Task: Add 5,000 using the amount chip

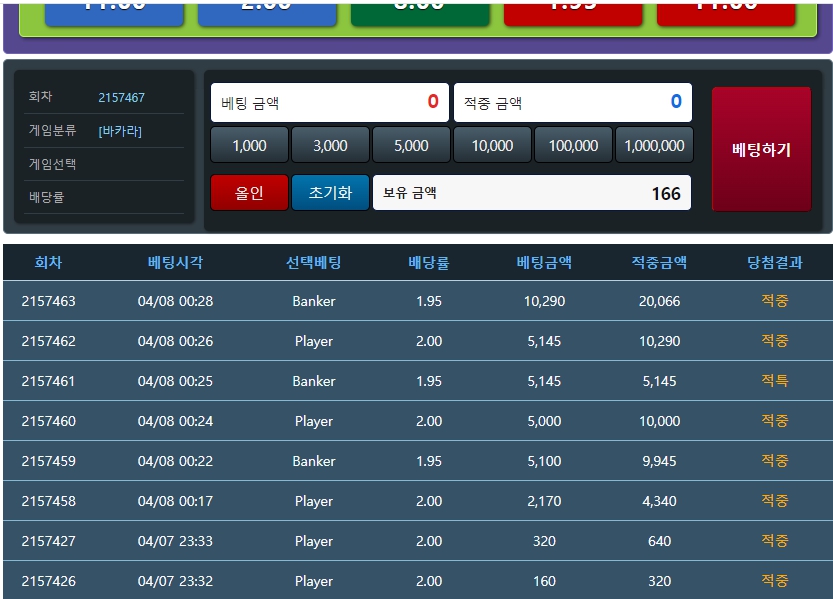Action: (411, 145)
